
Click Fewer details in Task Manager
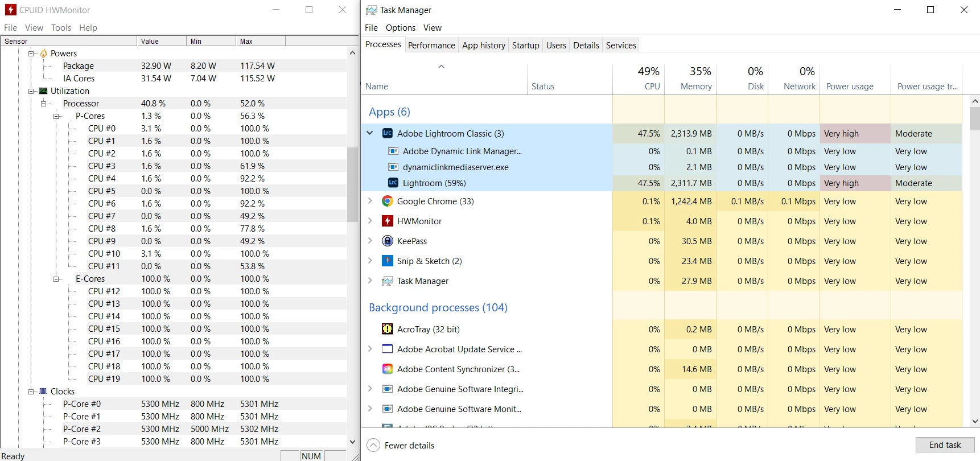coord(401,445)
